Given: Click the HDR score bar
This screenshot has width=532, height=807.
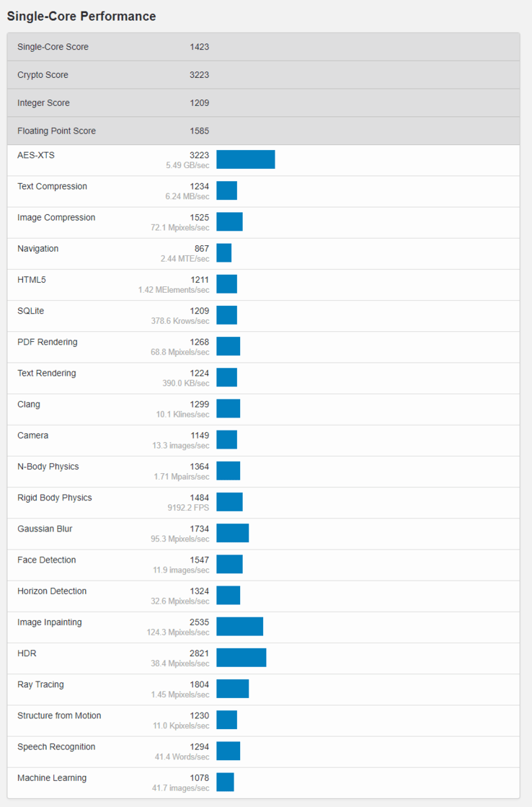Looking at the screenshot, I should [x=241, y=657].
